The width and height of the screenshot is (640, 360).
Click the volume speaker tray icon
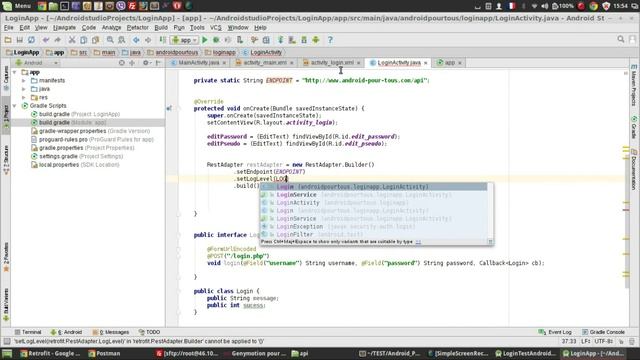coord(544,6)
